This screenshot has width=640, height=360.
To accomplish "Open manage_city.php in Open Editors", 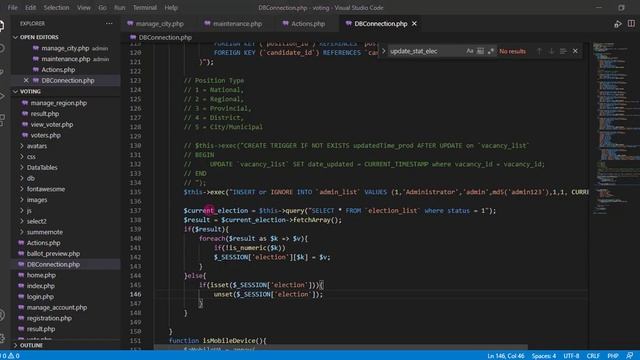I will pyautogui.click(x=65, y=48).
